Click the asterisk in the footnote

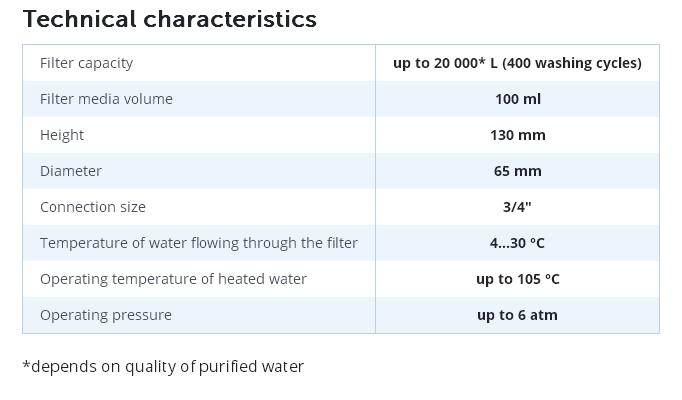26,364
